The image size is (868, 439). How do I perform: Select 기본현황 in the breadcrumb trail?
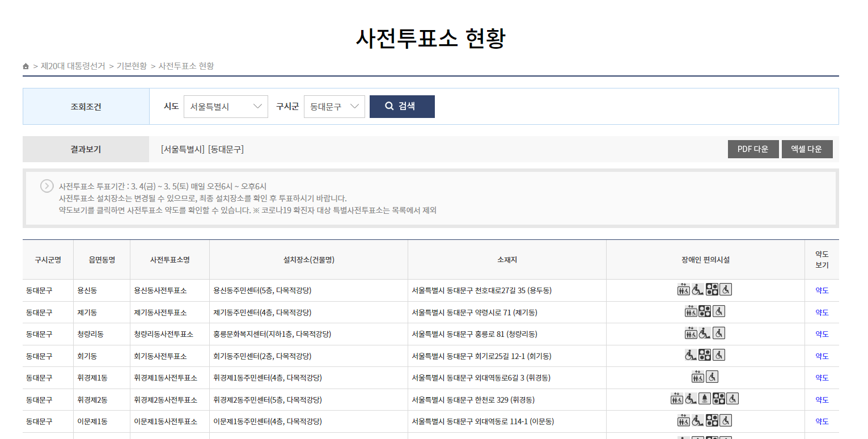tap(132, 65)
